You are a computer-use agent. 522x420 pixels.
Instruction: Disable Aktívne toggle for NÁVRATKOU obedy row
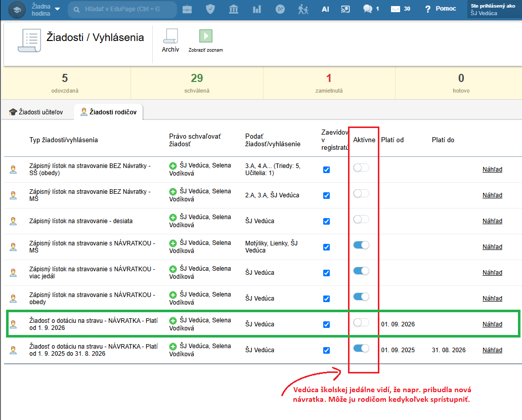[x=361, y=297]
